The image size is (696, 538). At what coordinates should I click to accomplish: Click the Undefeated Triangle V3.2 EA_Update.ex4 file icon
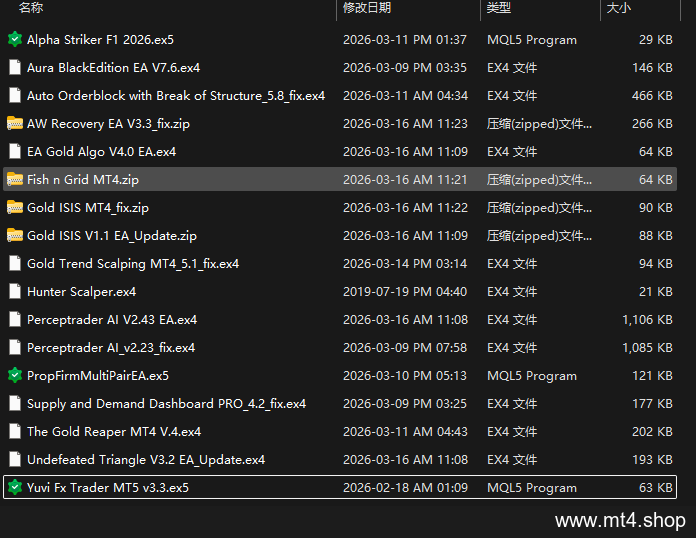point(15,459)
